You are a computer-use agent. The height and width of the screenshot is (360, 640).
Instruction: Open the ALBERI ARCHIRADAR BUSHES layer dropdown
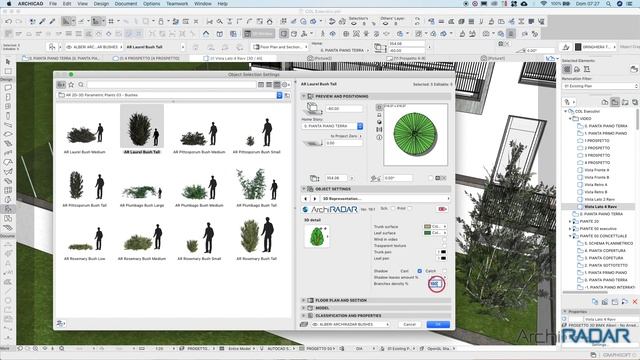point(351,324)
